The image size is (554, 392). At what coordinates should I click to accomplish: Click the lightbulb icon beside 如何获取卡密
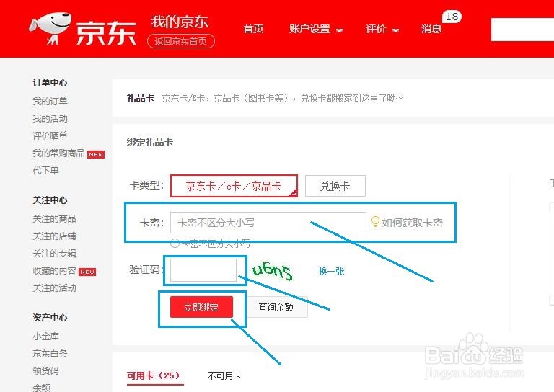(x=375, y=222)
